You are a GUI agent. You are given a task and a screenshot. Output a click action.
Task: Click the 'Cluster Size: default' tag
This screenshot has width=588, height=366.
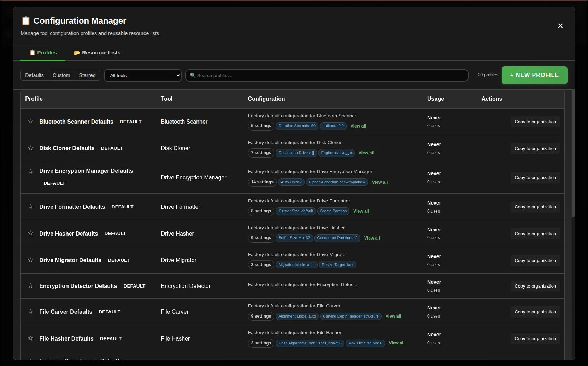coord(296,211)
